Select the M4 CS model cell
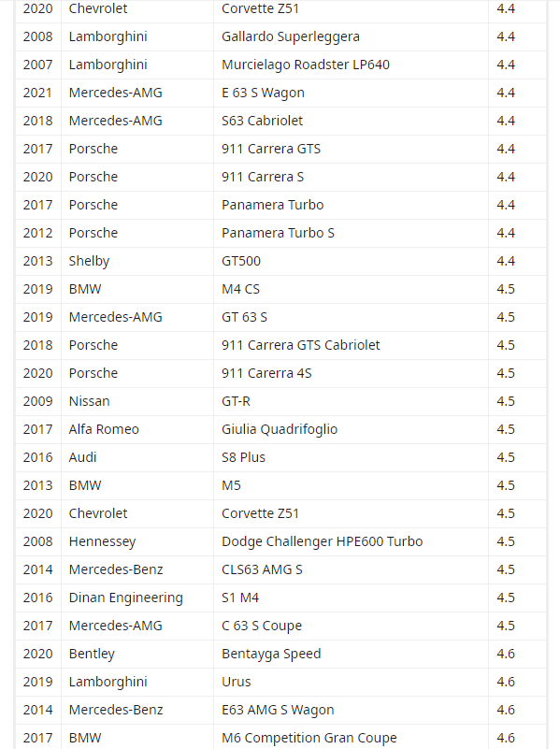The width and height of the screenshot is (560, 749). click(351, 290)
